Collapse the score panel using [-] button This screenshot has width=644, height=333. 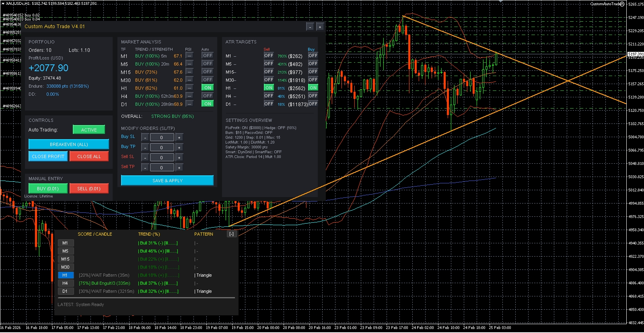pyautogui.click(x=231, y=234)
